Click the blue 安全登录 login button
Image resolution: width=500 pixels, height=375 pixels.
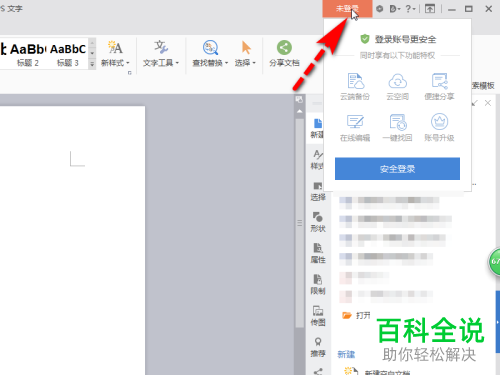point(397,169)
